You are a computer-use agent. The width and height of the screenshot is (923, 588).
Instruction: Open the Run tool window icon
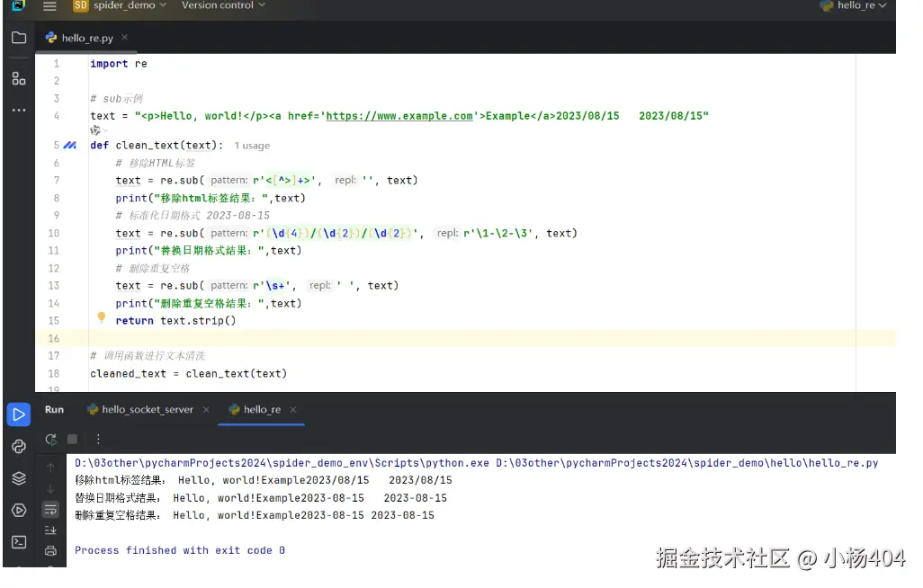[x=19, y=414]
